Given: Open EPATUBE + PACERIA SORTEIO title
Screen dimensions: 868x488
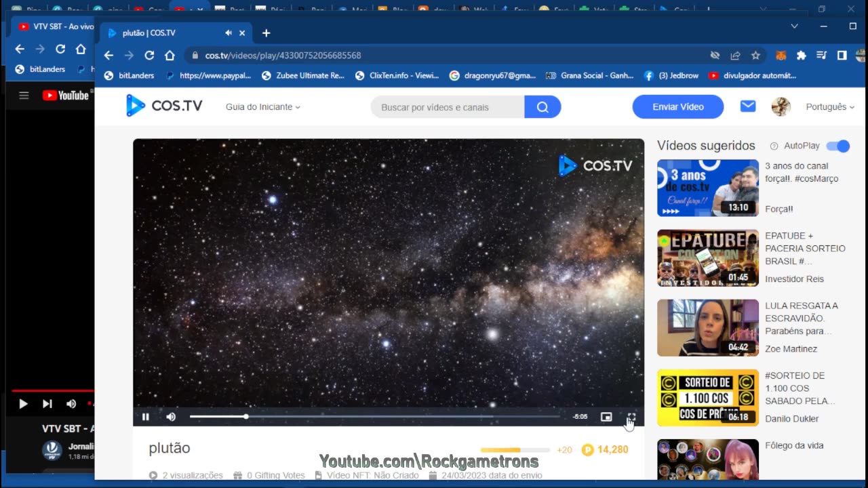Looking at the screenshot, I should [x=805, y=248].
